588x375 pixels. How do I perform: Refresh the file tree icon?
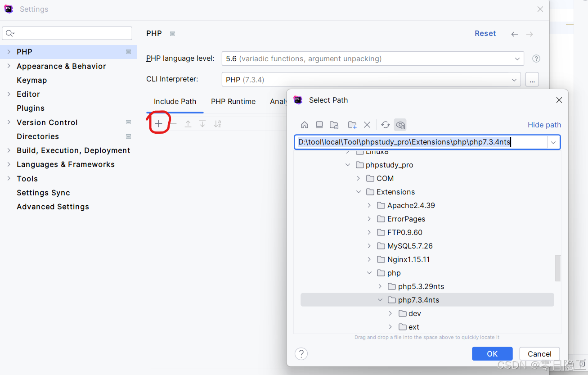click(x=385, y=125)
